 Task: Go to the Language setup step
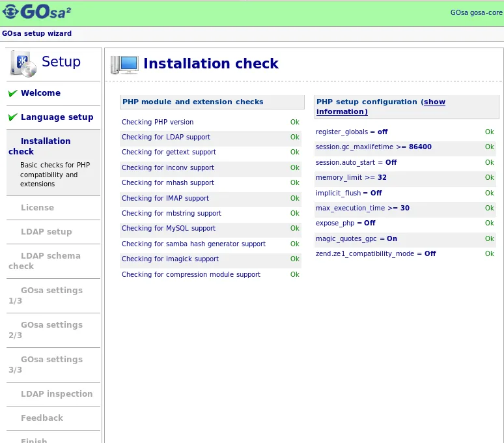[57, 117]
